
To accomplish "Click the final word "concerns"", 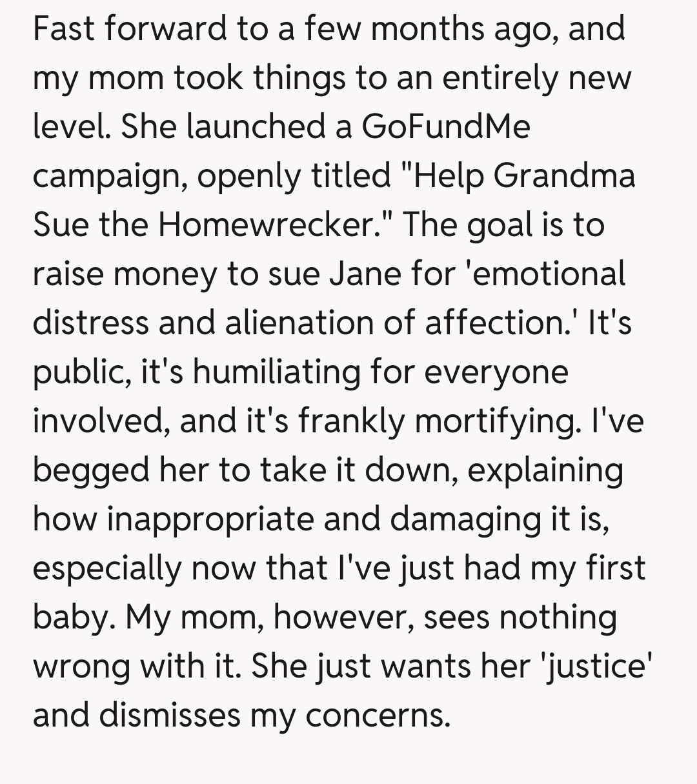I will [377, 715].
